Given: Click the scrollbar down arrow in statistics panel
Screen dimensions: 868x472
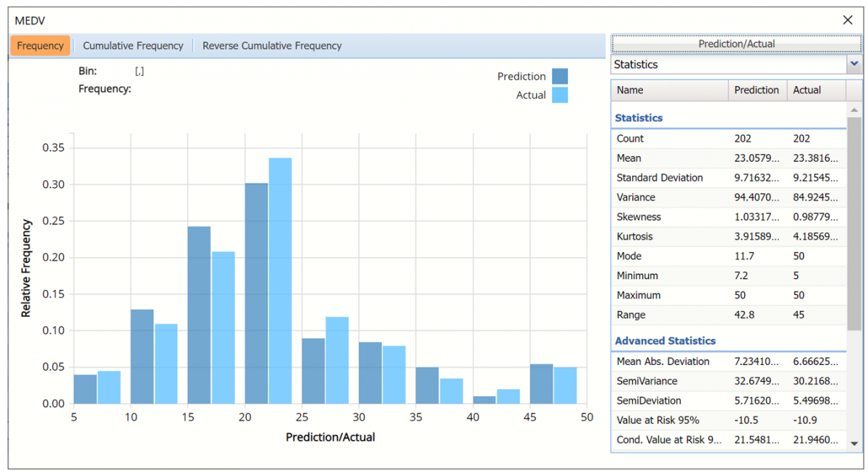Looking at the screenshot, I should [854, 443].
